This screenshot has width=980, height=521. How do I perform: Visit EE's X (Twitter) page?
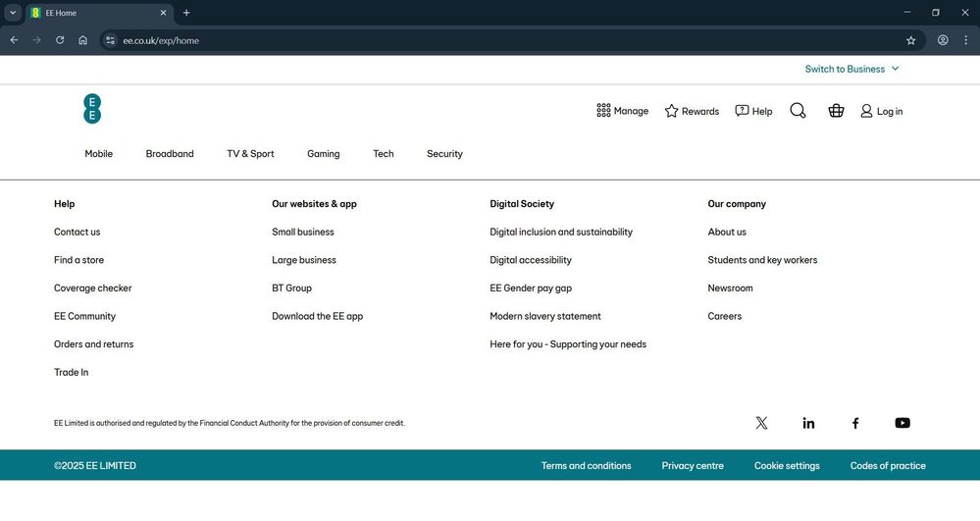pos(761,423)
